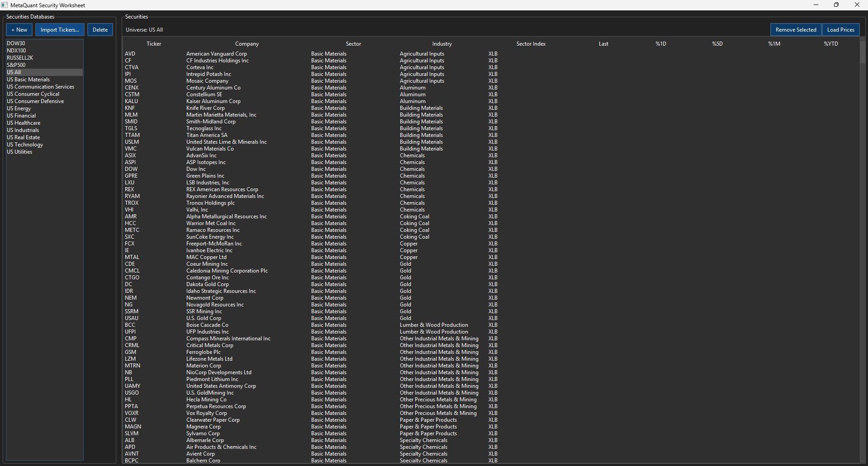The height and width of the screenshot is (466, 868).
Task: Select the DOW30 database
Action: (44, 43)
